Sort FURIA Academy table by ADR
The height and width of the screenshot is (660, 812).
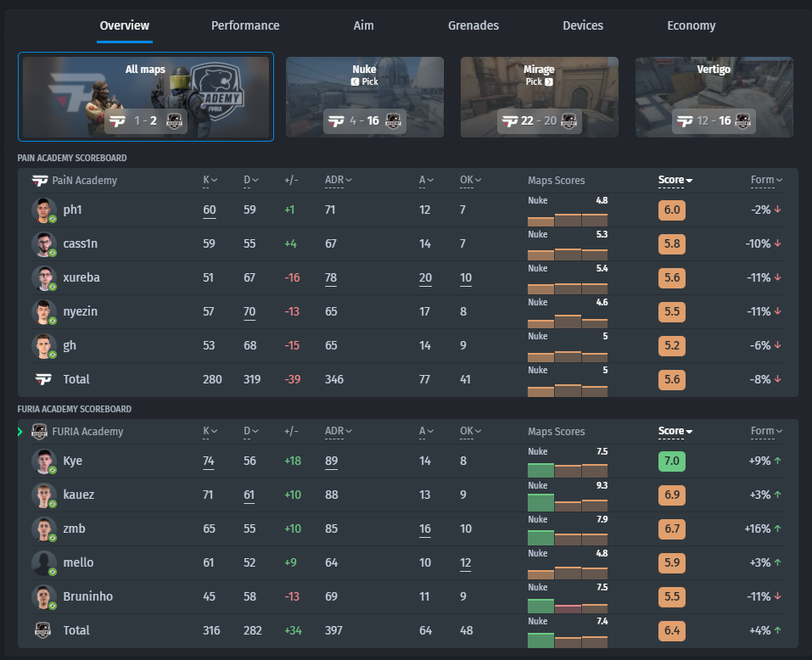tap(339, 431)
